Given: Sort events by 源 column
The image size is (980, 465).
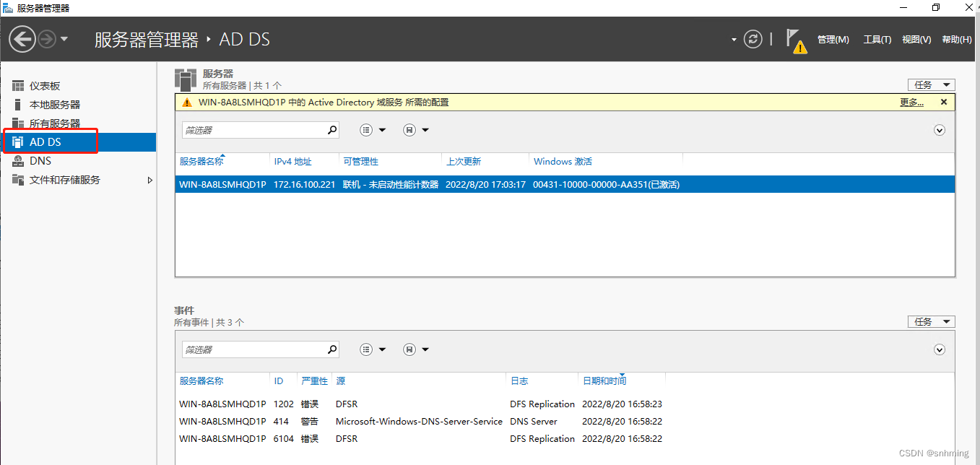Looking at the screenshot, I should pos(340,381).
